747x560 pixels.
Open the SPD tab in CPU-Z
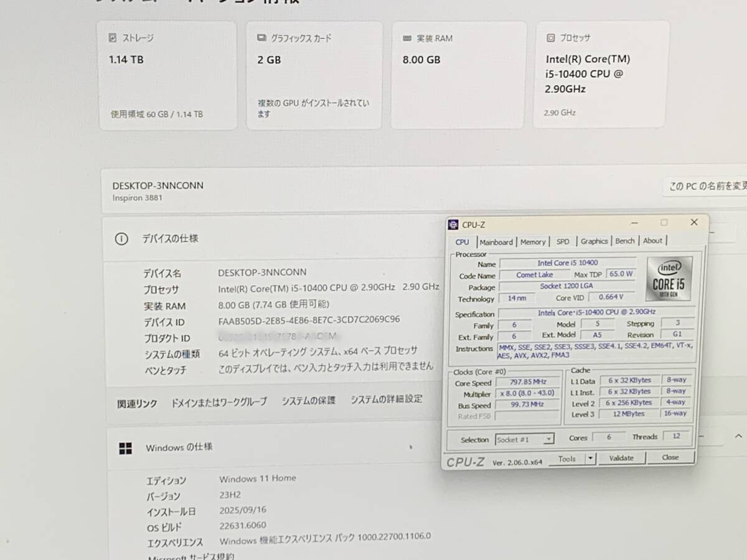(563, 242)
